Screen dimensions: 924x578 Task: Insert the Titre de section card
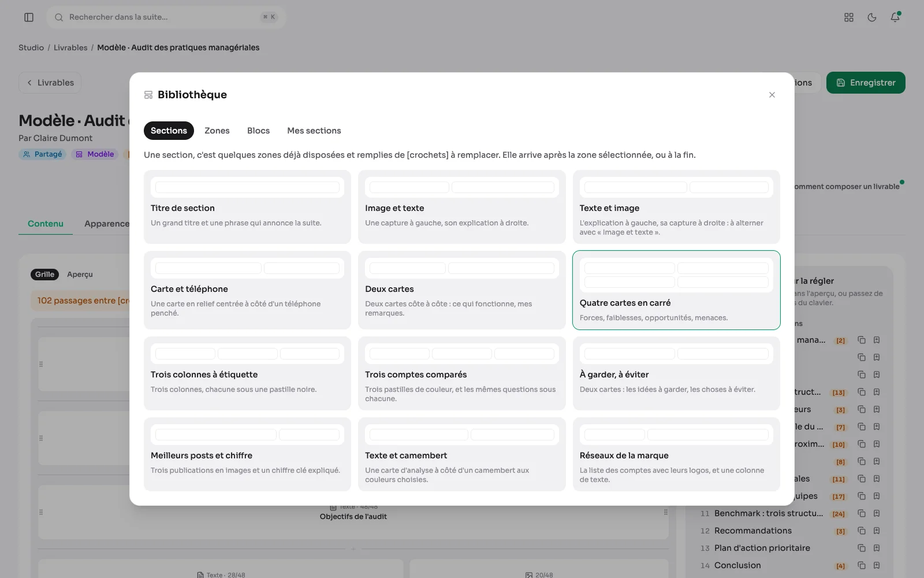(247, 207)
